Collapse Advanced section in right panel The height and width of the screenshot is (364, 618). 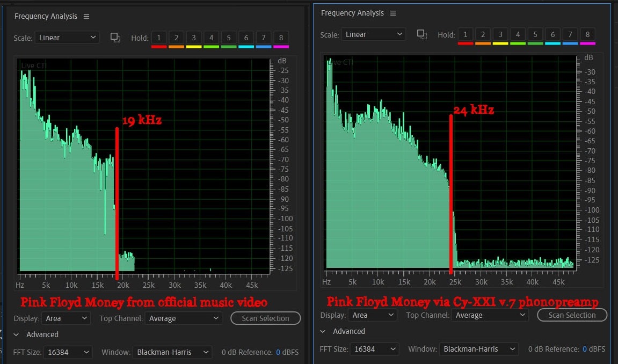(323, 331)
